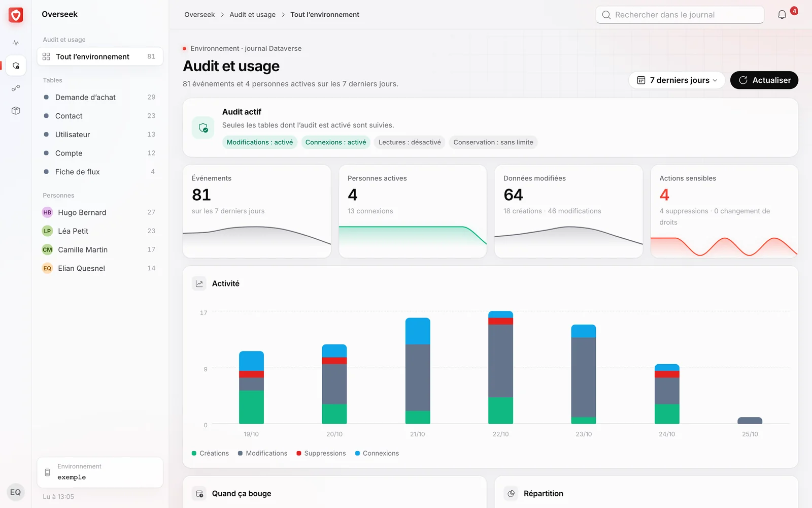Select the Compte table
This screenshot has height=508, width=812.
coord(100,153)
